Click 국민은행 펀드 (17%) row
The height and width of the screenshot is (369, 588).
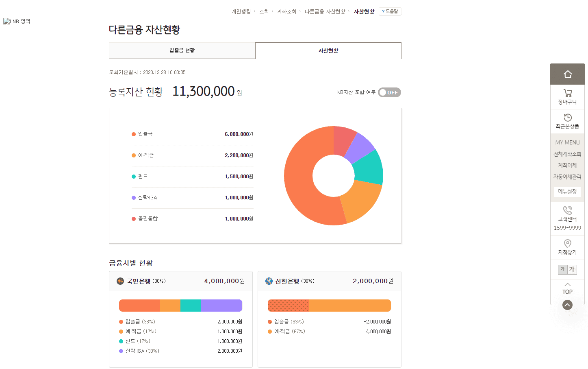point(180,341)
